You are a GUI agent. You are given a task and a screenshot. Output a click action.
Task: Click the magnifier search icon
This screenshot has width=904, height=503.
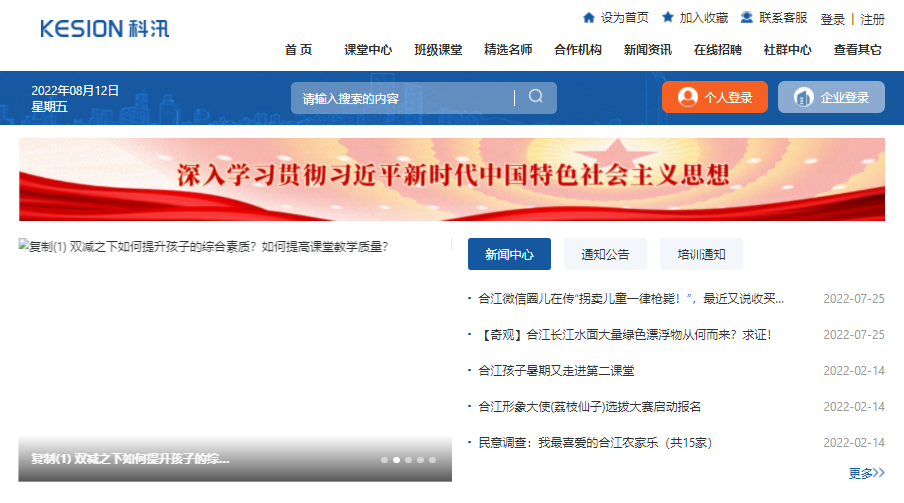pyautogui.click(x=536, y=97)
